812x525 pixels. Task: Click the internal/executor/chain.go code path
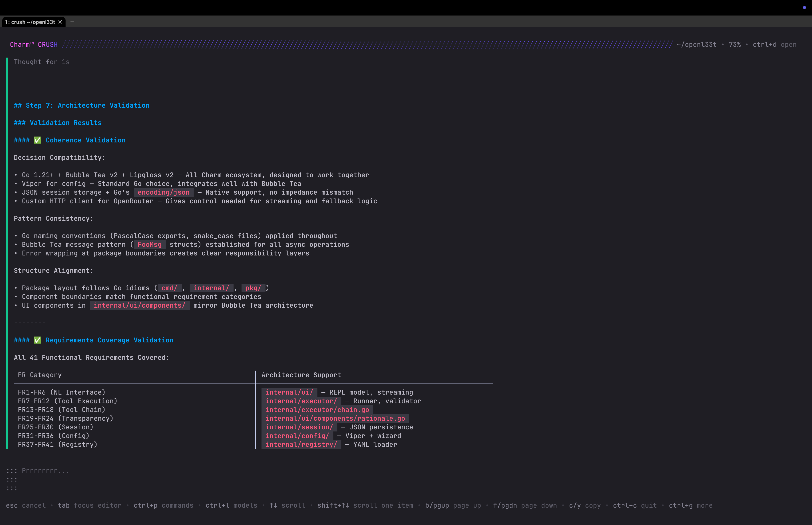pyautogui.click(x=317, y=410)
